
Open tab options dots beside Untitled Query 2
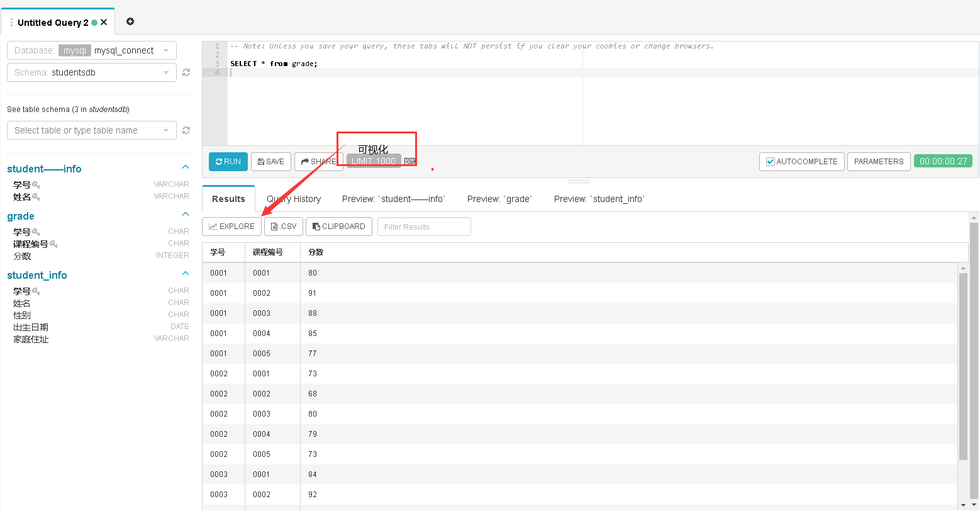tap(11, 22)
